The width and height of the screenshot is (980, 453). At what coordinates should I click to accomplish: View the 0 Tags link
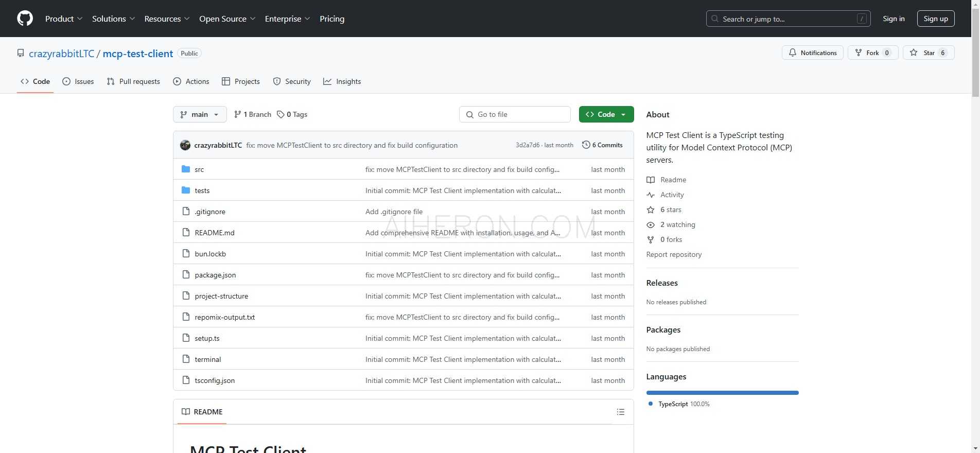click(x=292, y=114)
